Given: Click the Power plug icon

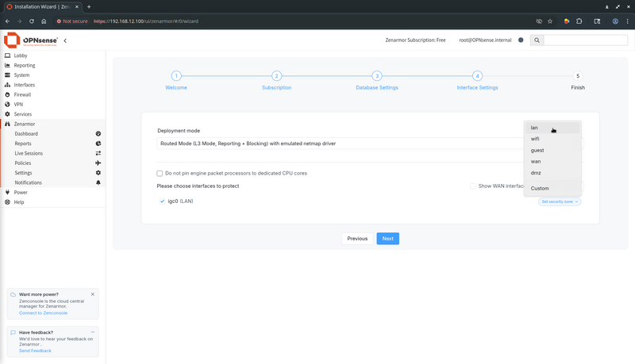Looking at the screenshot, I should coord(7,192).
